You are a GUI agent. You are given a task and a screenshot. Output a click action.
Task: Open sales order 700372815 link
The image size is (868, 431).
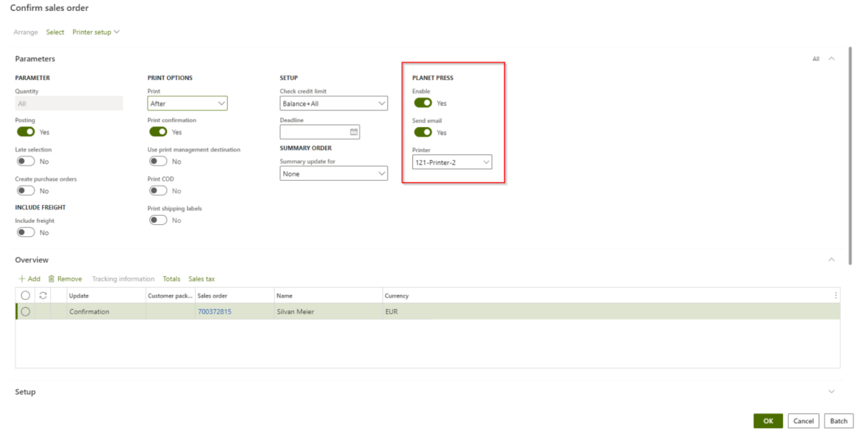[215, 311]
